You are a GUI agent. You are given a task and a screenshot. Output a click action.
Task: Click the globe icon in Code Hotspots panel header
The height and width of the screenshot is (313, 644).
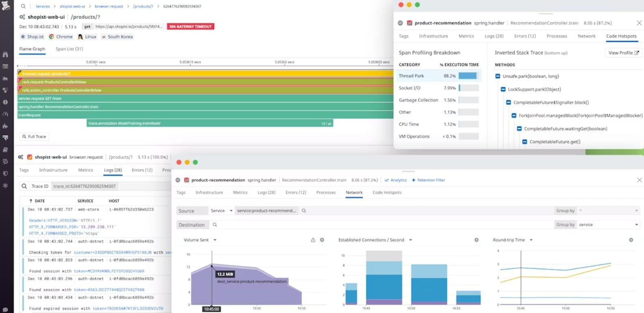[x=400, y=23]
